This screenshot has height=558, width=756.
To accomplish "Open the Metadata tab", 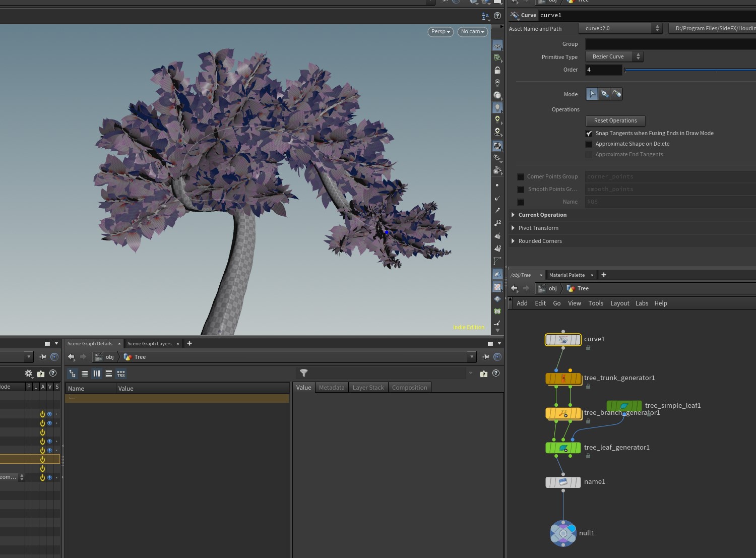I will point(332,388).
